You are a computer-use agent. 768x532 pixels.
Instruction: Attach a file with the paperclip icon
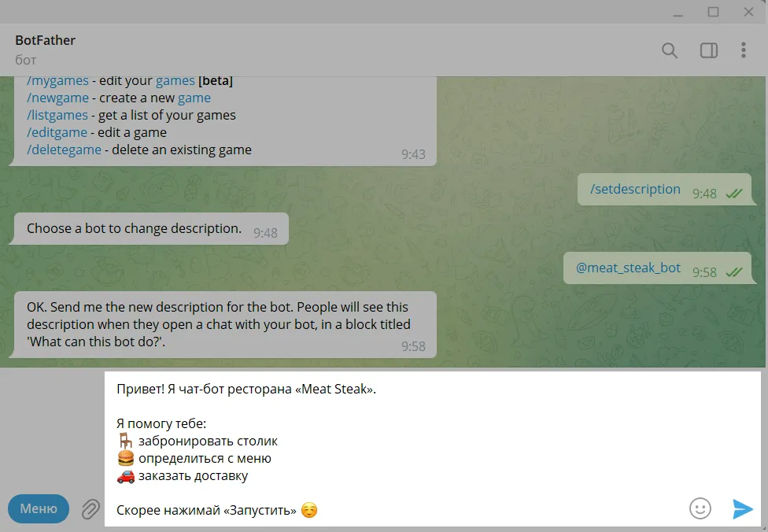pos(90,509)
